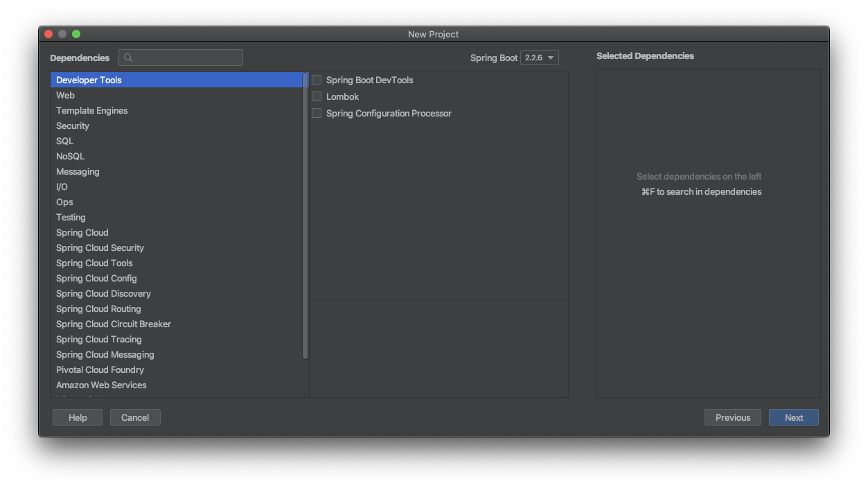
Task: Click the search magnifier icon in Dependencies field
Action: pos(128,58)
